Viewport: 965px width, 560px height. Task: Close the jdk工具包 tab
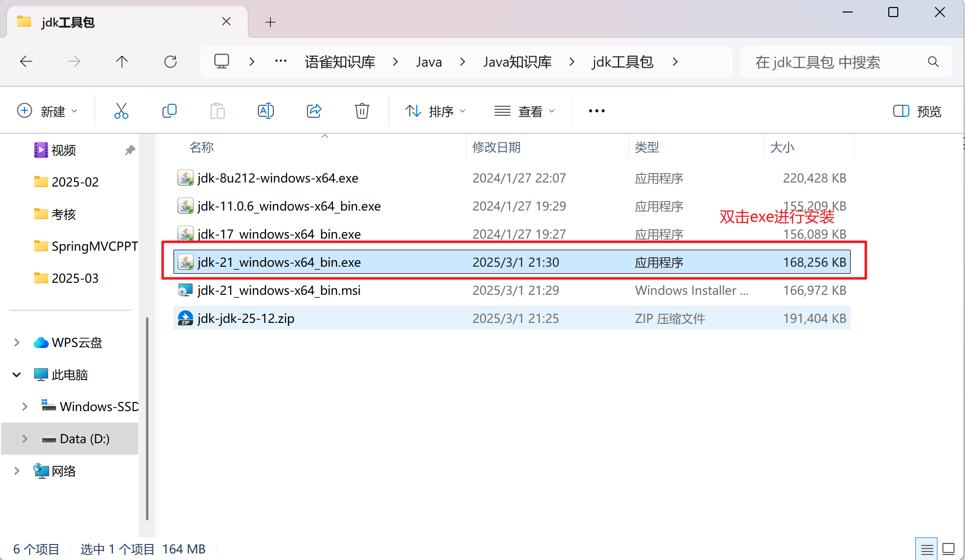pyautogui.click(x=226, y=22)
